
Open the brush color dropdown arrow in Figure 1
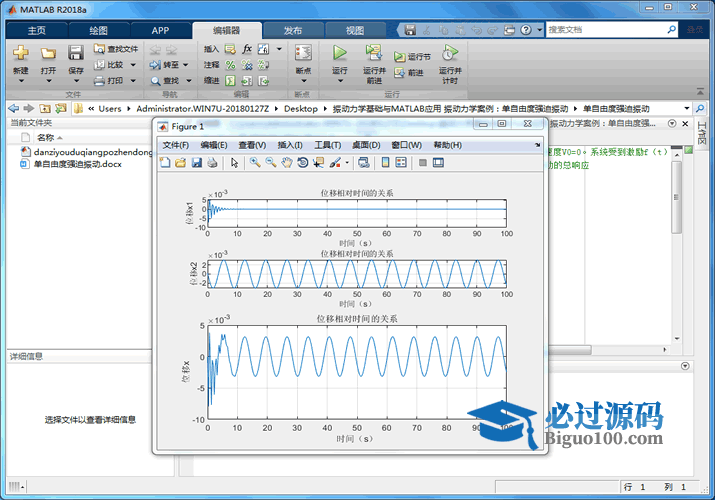click(x=347, y=163)
